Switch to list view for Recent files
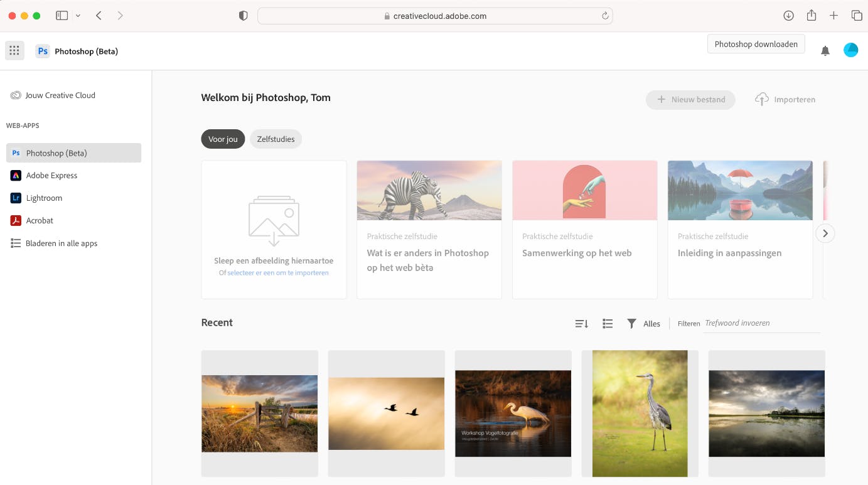The width and height of the screenshot is (868, 485). [607, 323]
